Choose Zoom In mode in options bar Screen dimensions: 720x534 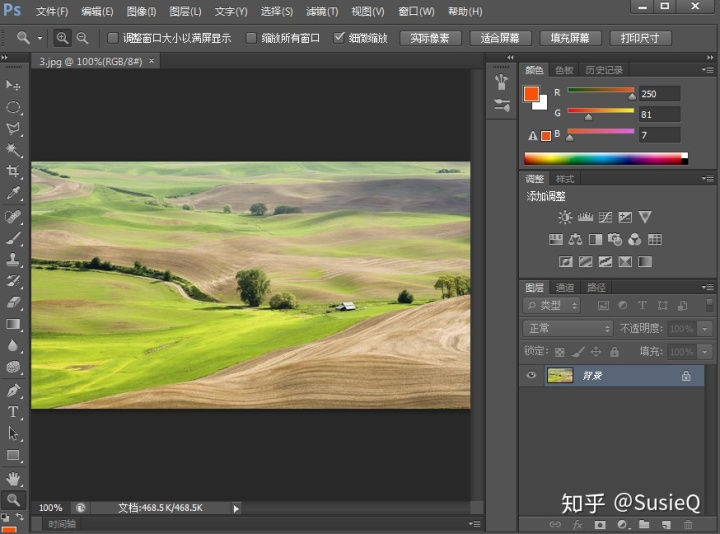[62, 38]
